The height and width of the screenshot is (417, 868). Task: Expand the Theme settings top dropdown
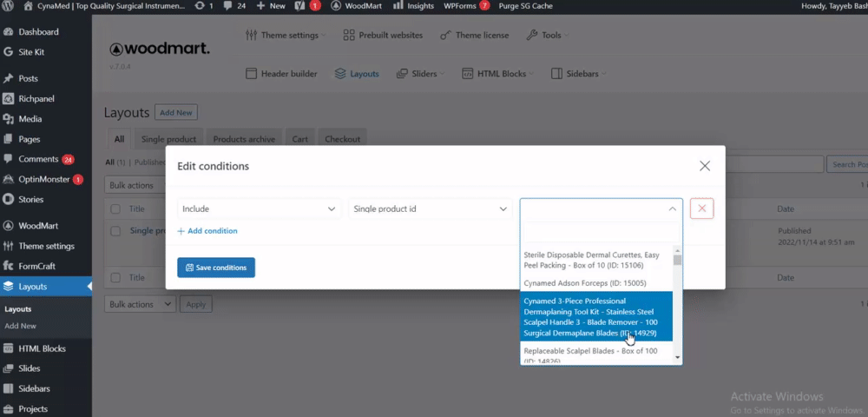pyautogui.click(x=286, y=35)
